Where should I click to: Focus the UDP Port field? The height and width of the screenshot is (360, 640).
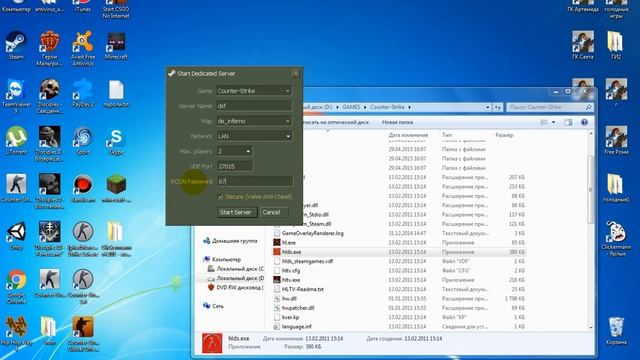click(x=235, y=167)
